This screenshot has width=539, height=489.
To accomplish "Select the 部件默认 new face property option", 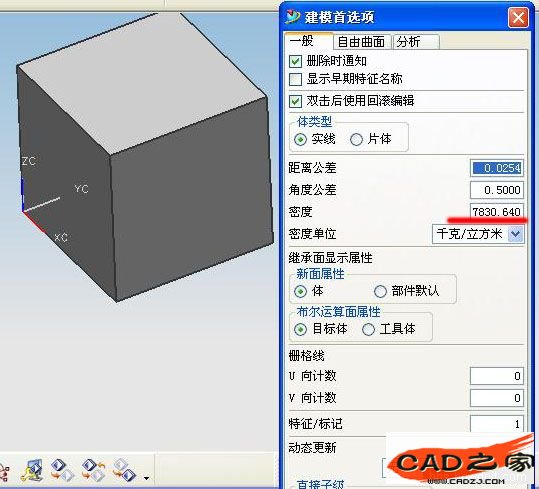I will click(380, 291).
